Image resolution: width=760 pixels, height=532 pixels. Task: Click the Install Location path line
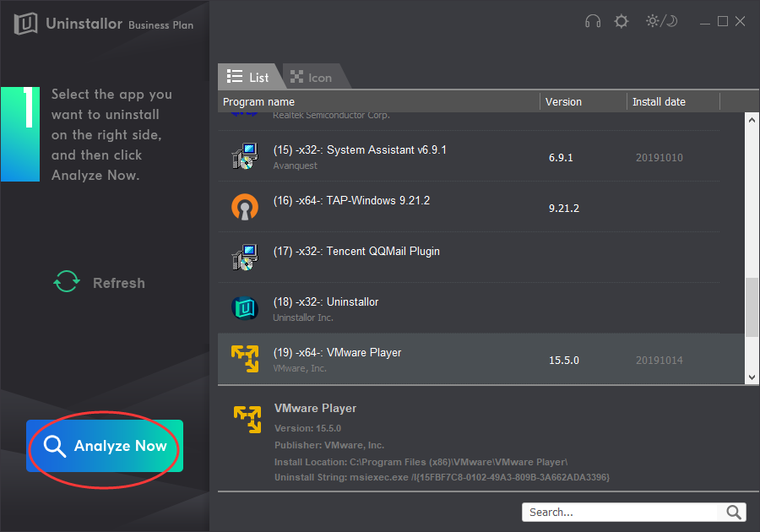click(421, 462)
